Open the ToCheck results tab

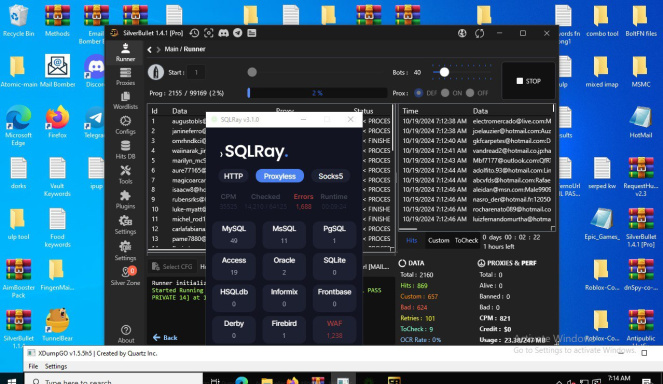466,240
